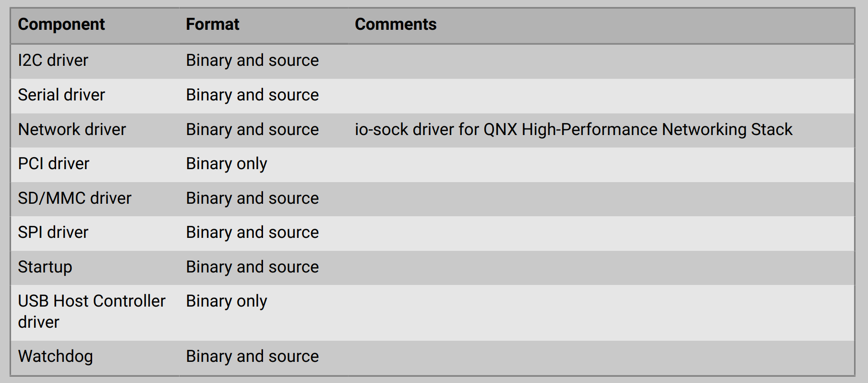This screenshot has width=868, height=383.
Task: Click Binary only in the USB Host row
Action: (227, 301)
